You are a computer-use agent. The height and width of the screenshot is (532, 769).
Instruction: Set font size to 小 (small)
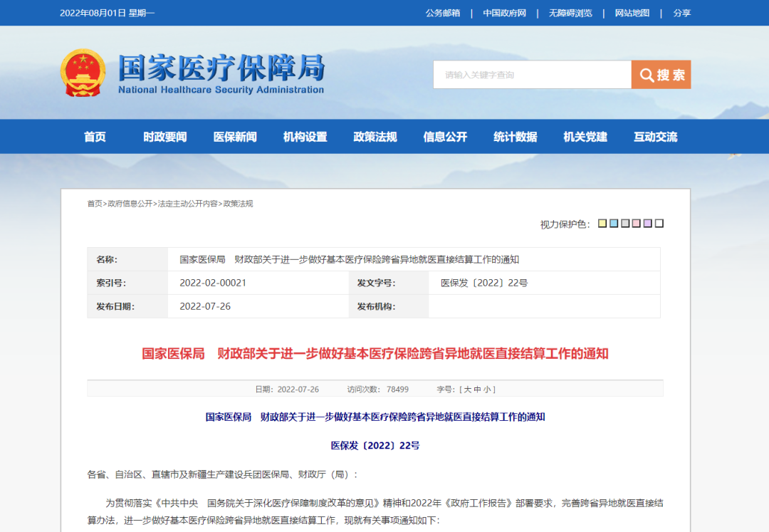pyautogui.click(x=487, y=390)
